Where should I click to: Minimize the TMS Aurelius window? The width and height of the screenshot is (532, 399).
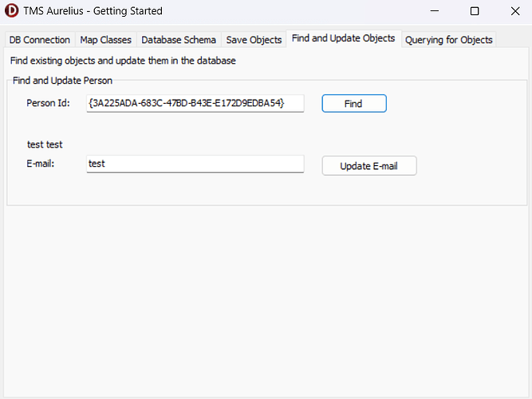tap(434, 11)
